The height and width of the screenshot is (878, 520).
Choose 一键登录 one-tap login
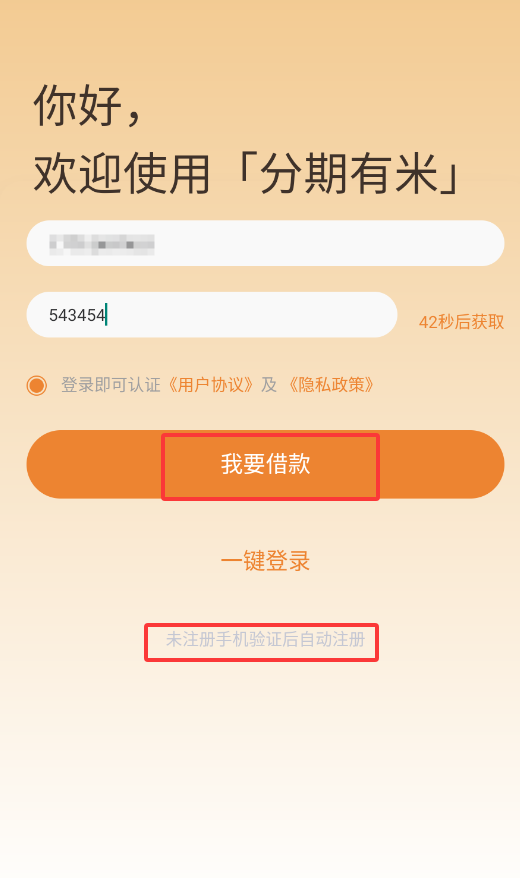click(x=265, y=561)
